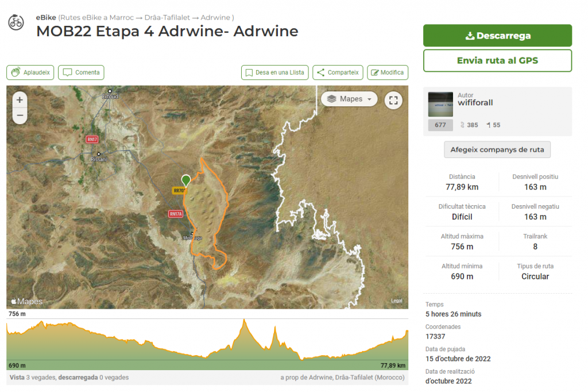Applaud this route with Aplaudeix
The image size is (588, 392).
pos(30,72)
